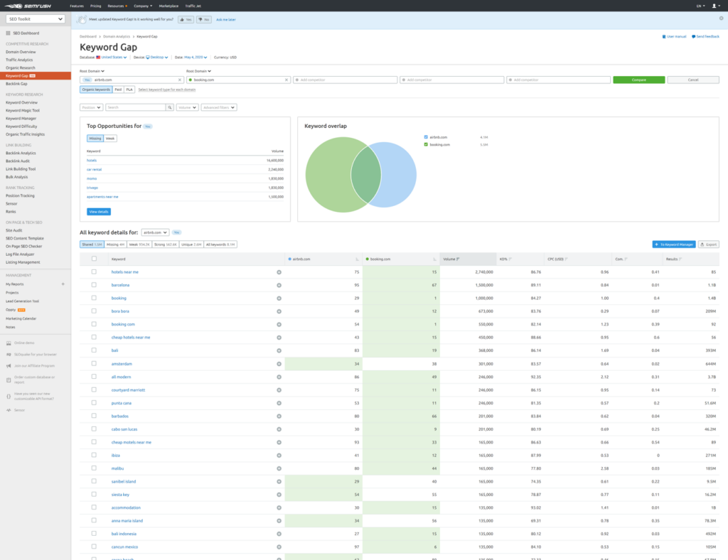Add 'hotels near me' keyword via plus icon
Screen dimensions: 728x560
279,272
